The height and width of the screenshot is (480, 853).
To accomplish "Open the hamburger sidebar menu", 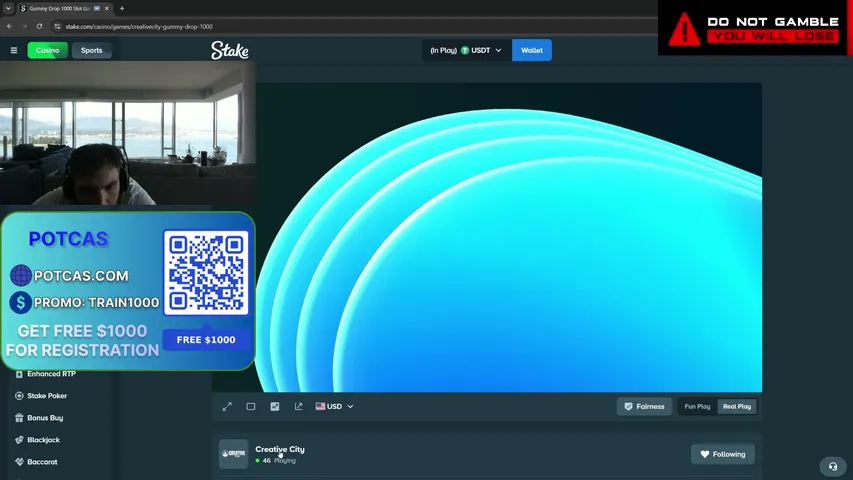I will 14,50.
